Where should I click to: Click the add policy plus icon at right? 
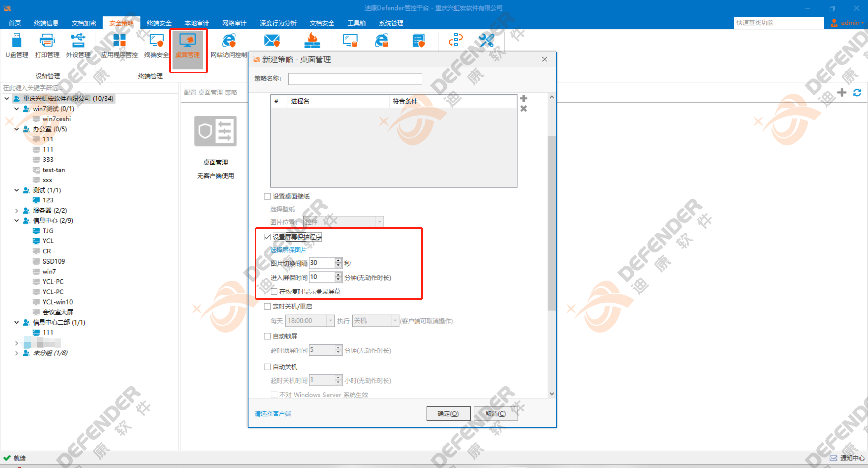pyautogui.click(x=842, y=92)
